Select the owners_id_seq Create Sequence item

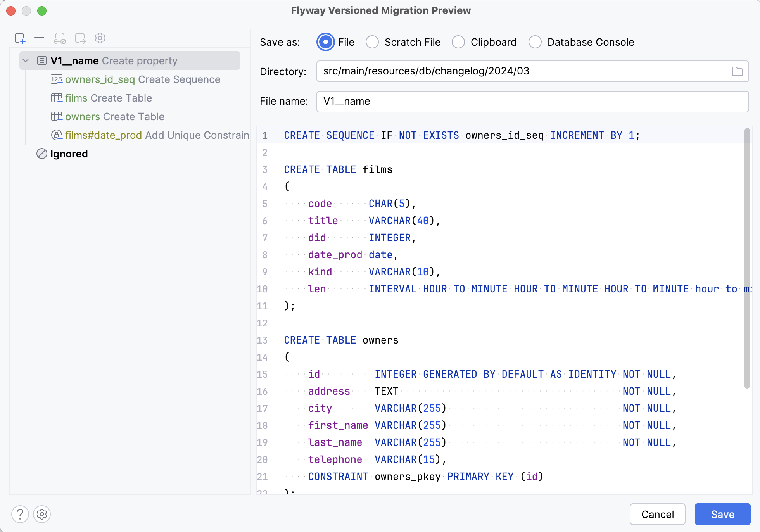(143, 79)
